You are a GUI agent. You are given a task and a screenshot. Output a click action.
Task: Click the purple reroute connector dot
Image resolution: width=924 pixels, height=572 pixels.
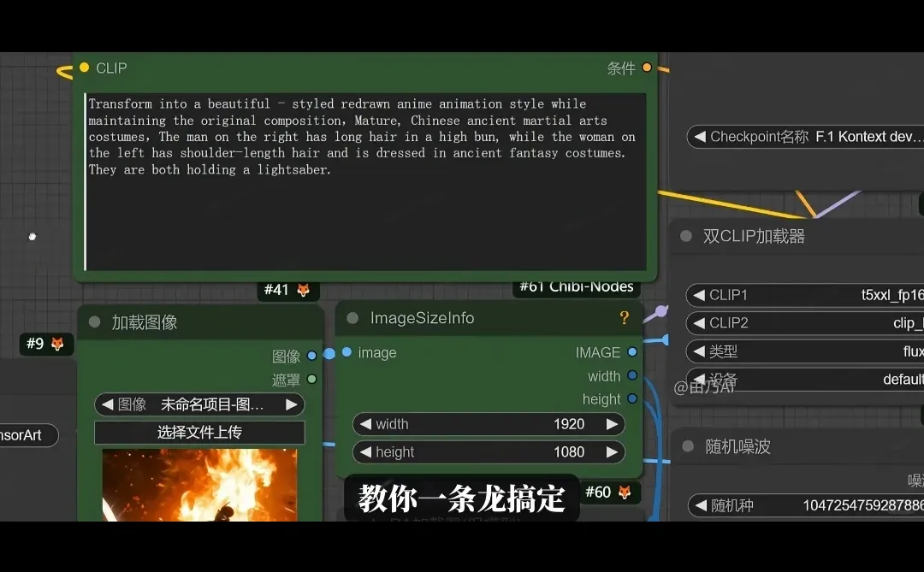(x=661, y=311)
